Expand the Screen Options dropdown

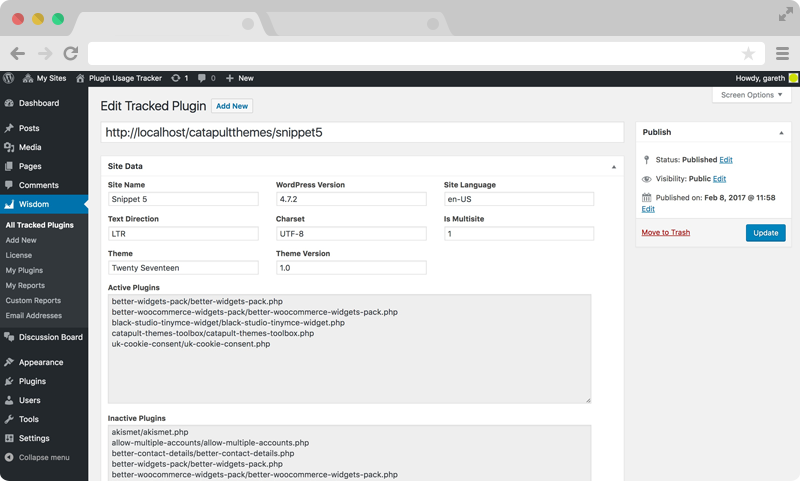(x=752, y=95)
